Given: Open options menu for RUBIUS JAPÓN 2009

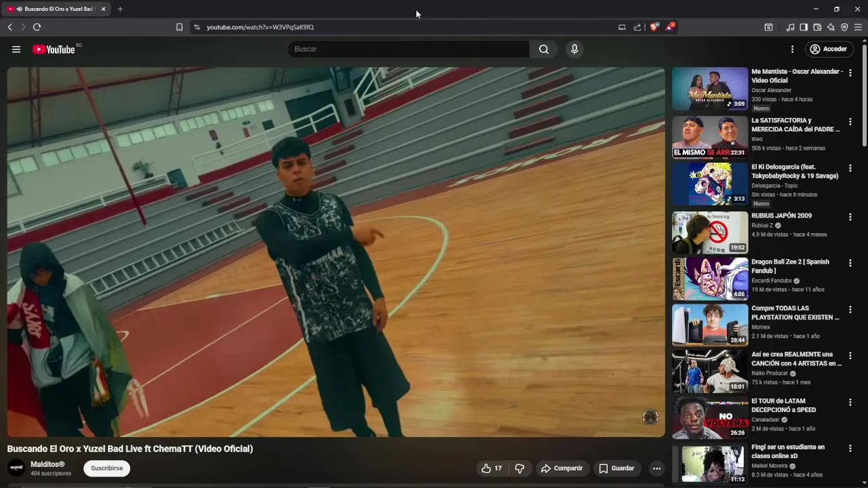Looking at the screenshot, I should [x=850, y=217].
